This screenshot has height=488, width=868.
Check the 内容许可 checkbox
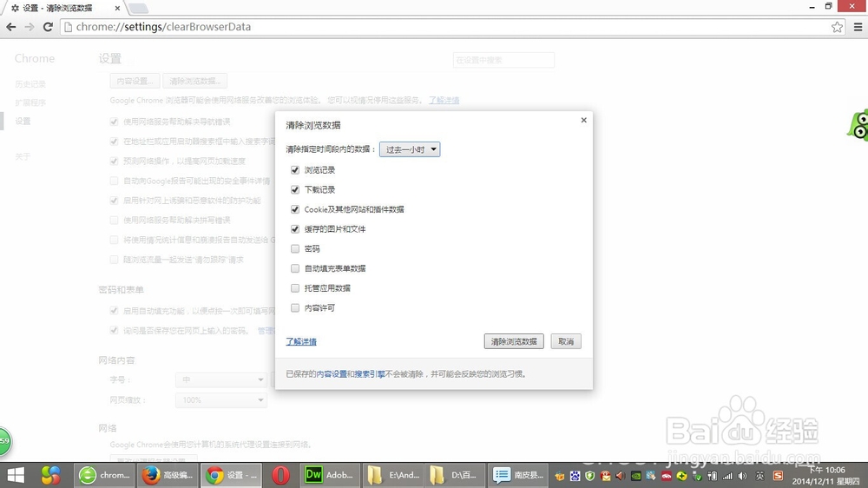pos(295,307)
